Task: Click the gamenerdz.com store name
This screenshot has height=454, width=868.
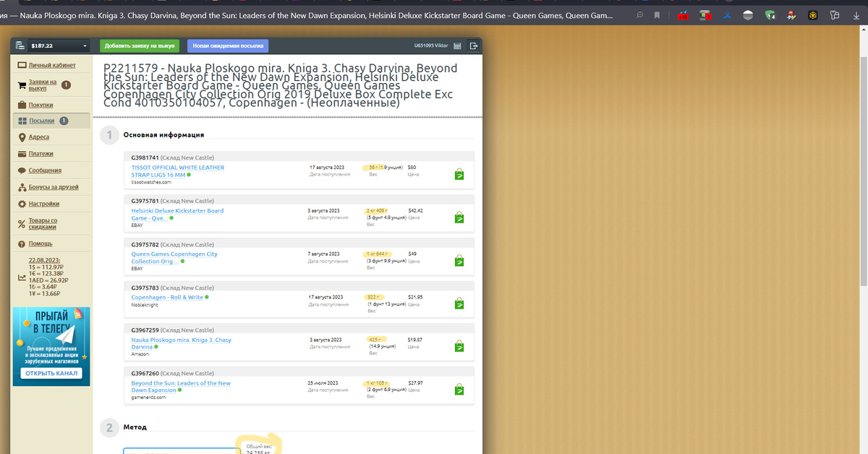Action: (149, 398)
